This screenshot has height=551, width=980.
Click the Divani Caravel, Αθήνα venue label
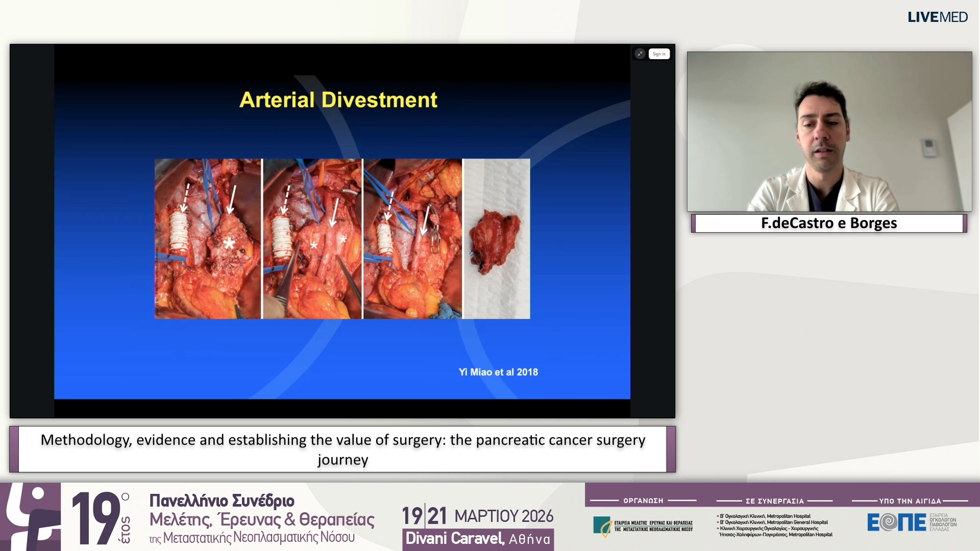pyautogui.click(x=478, y=538)
